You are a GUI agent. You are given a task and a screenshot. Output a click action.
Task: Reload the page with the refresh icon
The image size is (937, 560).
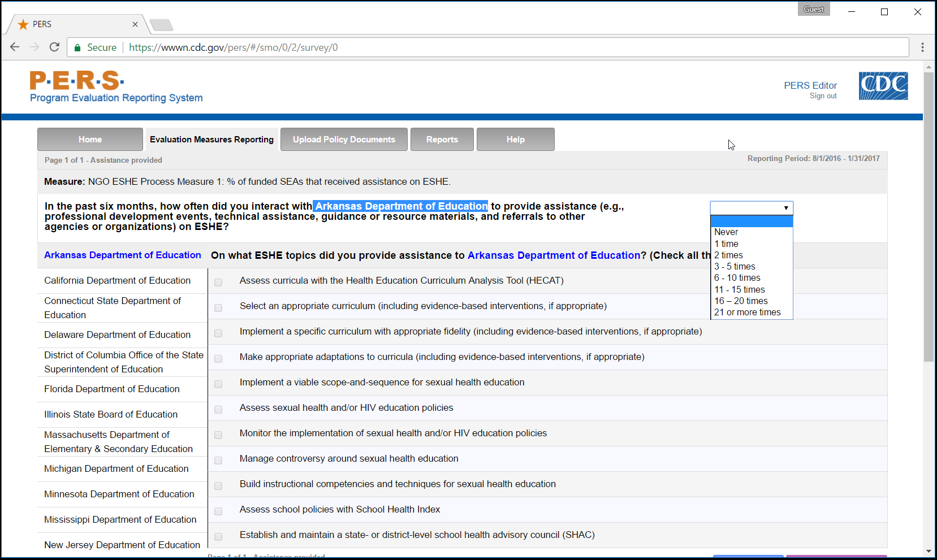[54, 47]
